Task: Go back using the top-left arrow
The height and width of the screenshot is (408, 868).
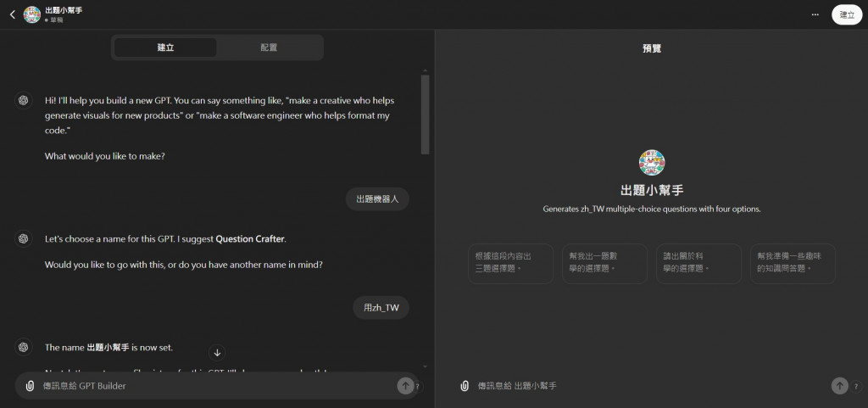Action: click(13, 15)
